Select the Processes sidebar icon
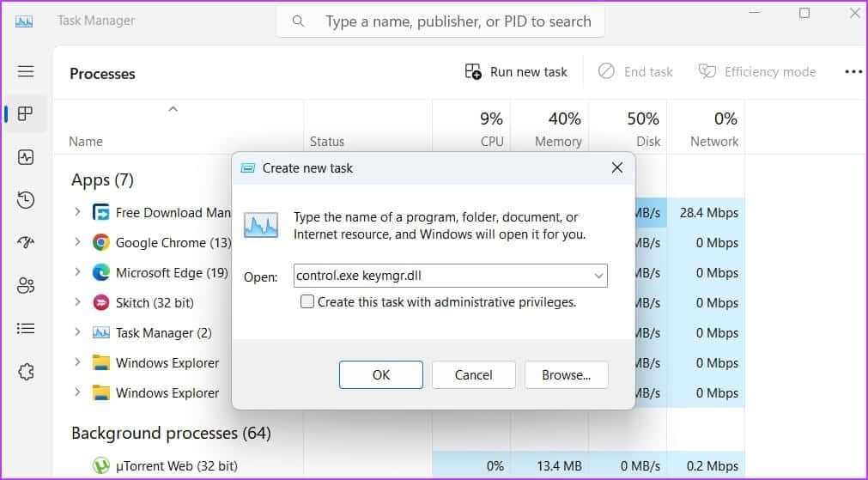868x480 pixels. pos(26,113)
